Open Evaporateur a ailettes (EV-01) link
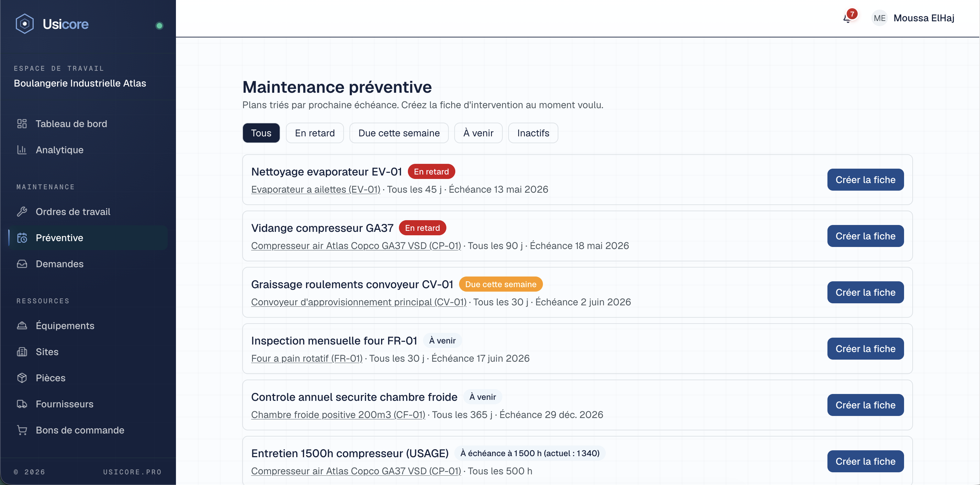Viewport: 980px width, 485px height. [315, 190]
